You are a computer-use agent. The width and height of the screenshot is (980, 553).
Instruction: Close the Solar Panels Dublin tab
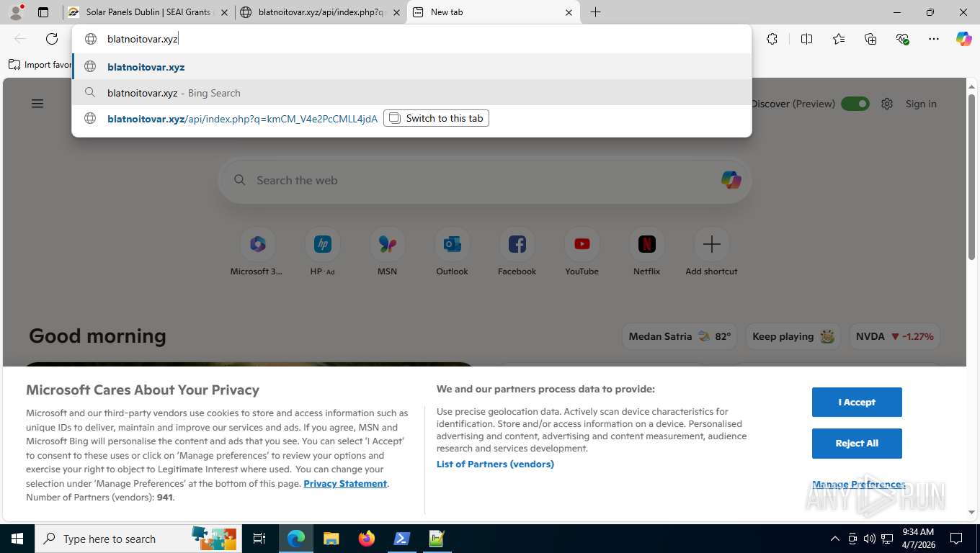click(x=224, y=12)
